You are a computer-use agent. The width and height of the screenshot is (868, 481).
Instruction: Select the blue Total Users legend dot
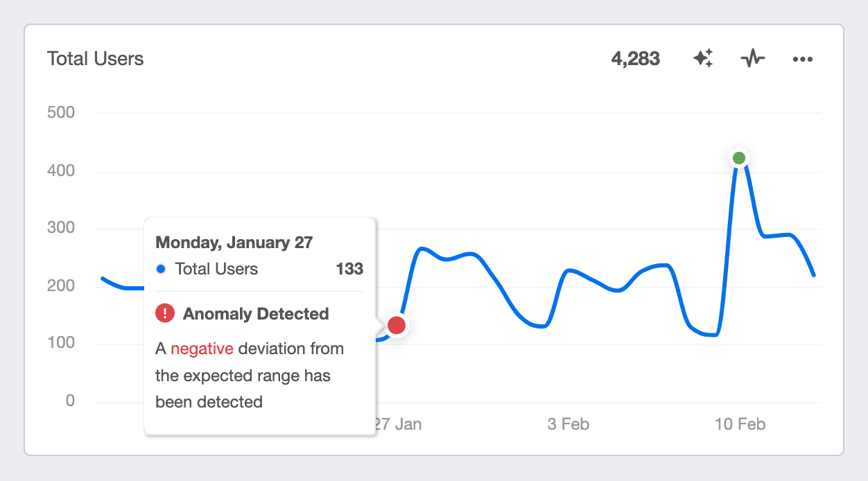click(161, 269)
